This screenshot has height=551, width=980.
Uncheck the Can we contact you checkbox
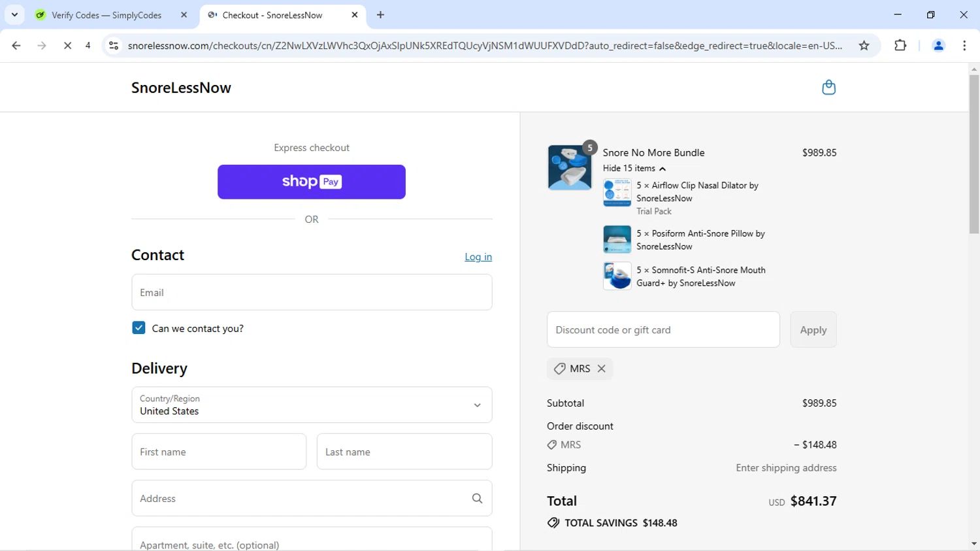139,328
